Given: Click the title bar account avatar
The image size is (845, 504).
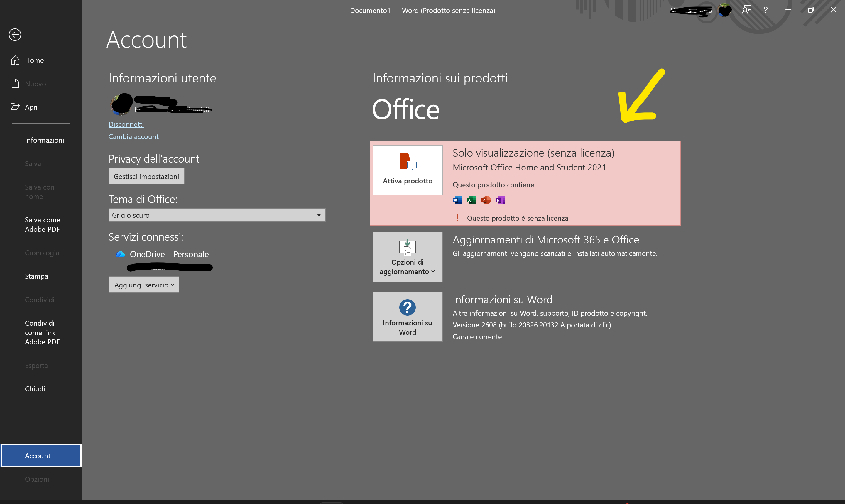Looking at the screenshot, I should click(724, 10).
